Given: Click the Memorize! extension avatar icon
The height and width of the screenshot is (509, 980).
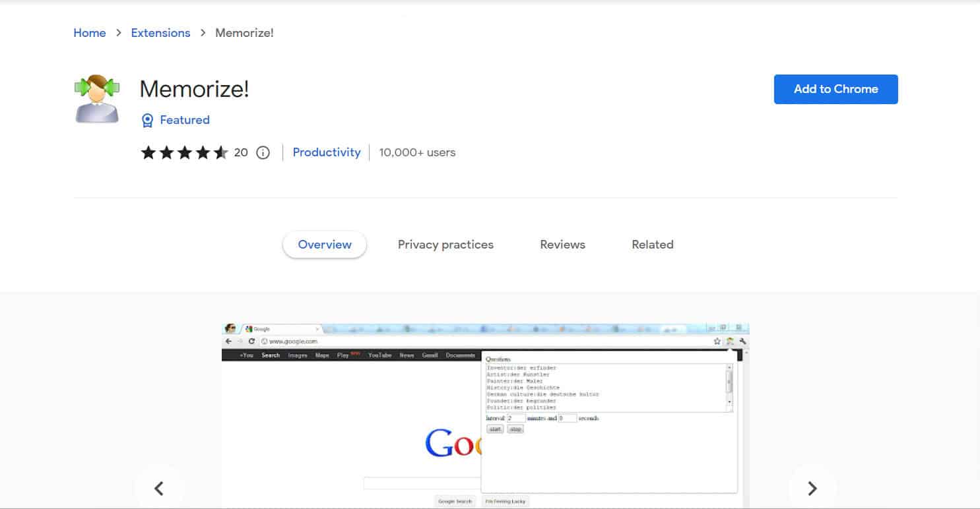Looking at the screenshot, I should pyautogui.click(x=97, y=99).
